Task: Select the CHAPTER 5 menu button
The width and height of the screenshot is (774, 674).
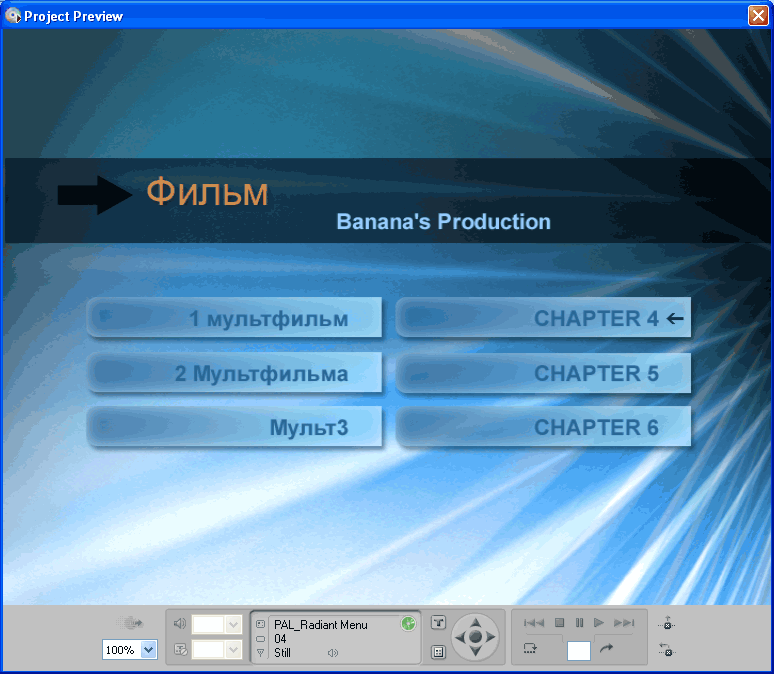Action: pos(543,372)
